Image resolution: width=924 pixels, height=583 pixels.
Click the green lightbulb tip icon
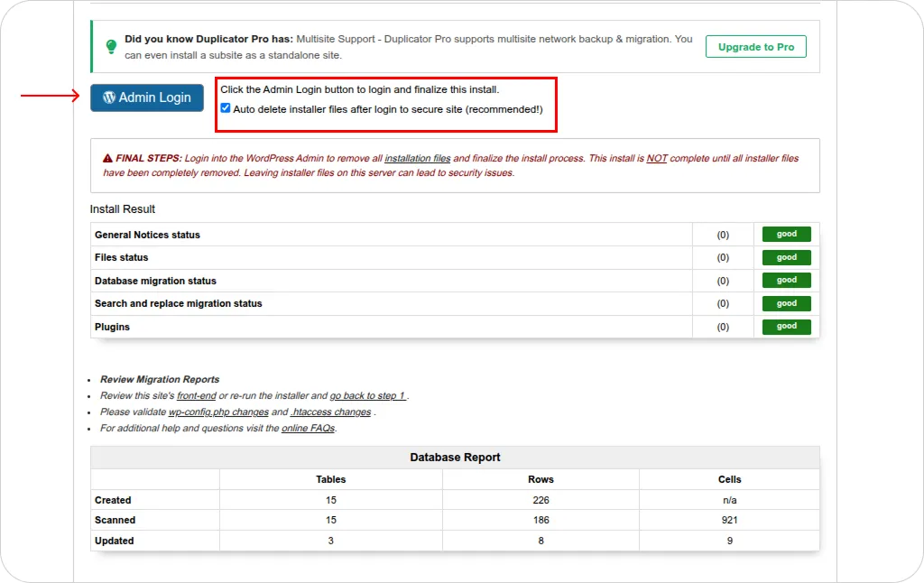coord(111,47)
